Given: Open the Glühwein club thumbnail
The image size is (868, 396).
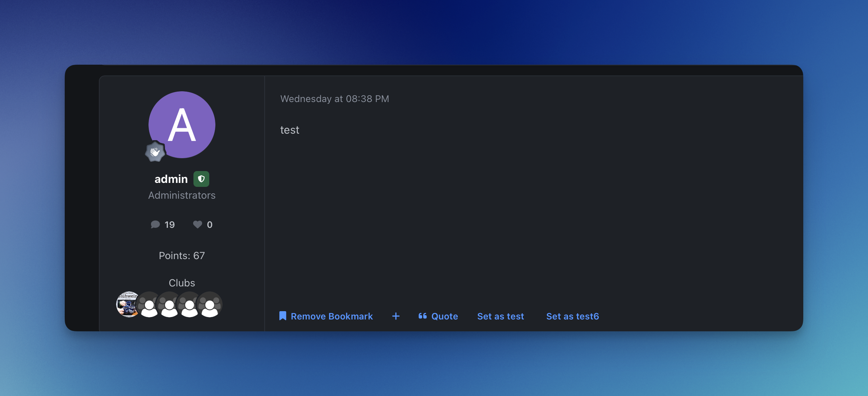Looking at the screenshot, I should tap(127, 304).
